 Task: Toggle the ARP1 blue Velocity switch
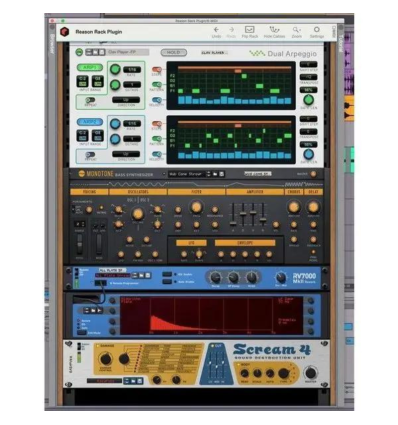[x=157, y=100]
